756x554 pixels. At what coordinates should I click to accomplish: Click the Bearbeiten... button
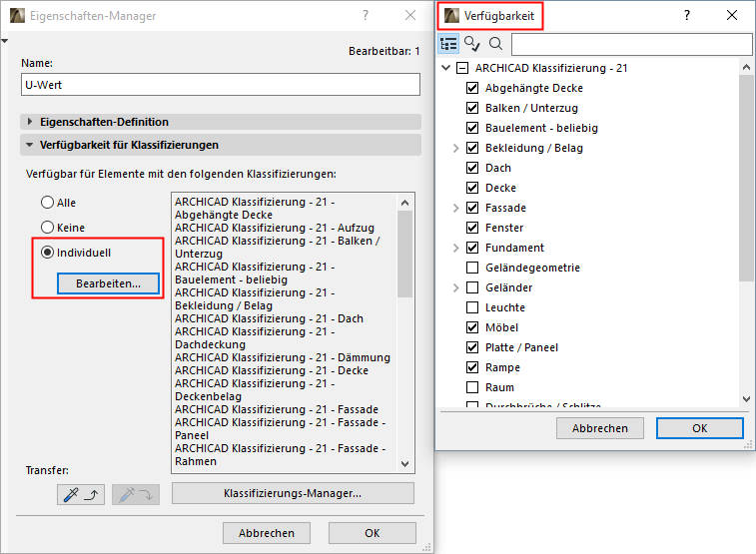(x=108, y=283)
